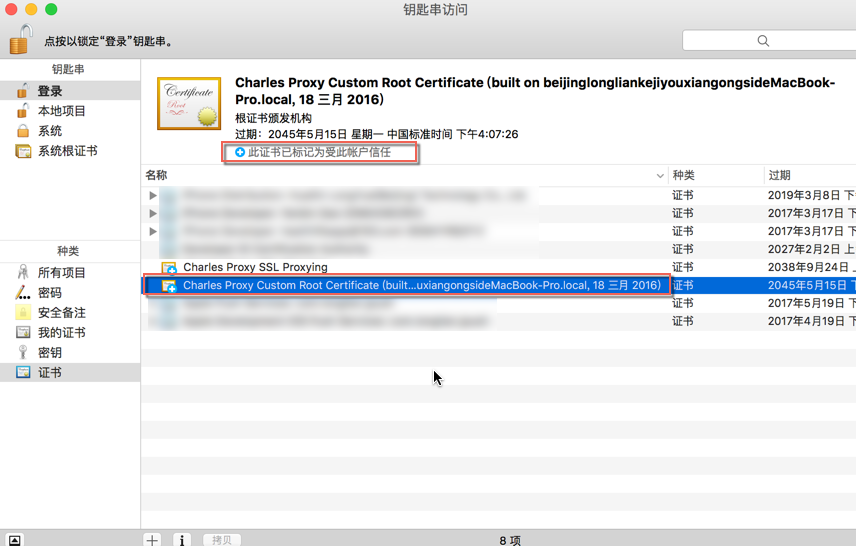The width and height of the screenshot is (856, 546).
Task: Sort the list by the 名称 column header
Action: pyautogui.click(x=404, y=175)
